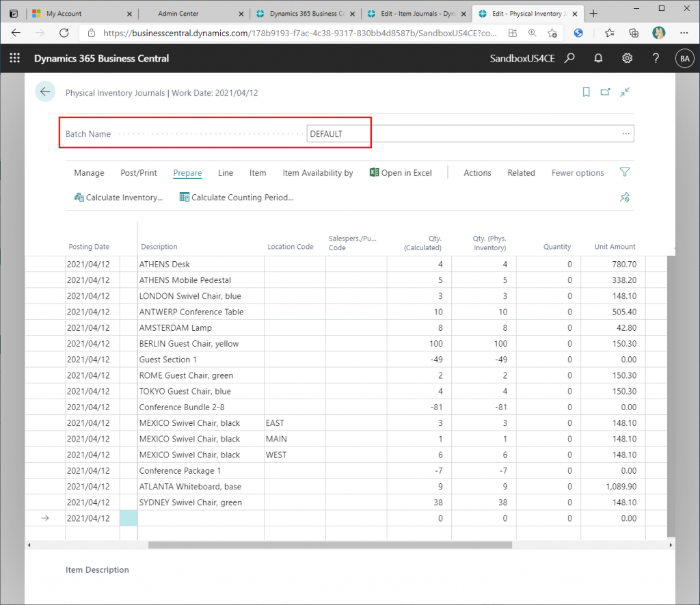Click the horizontal scrollbar thumb
The width and height of the screenshot is (700, 605).
[330, 545]
